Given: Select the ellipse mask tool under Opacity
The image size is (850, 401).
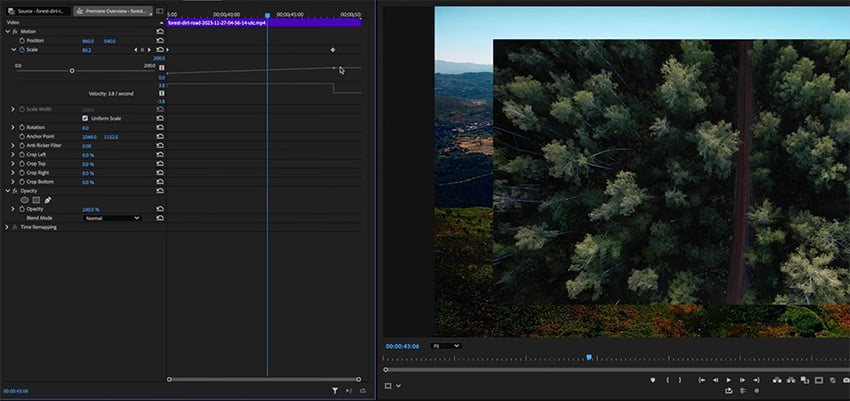Looking at the screenshot, I should 25,200.
